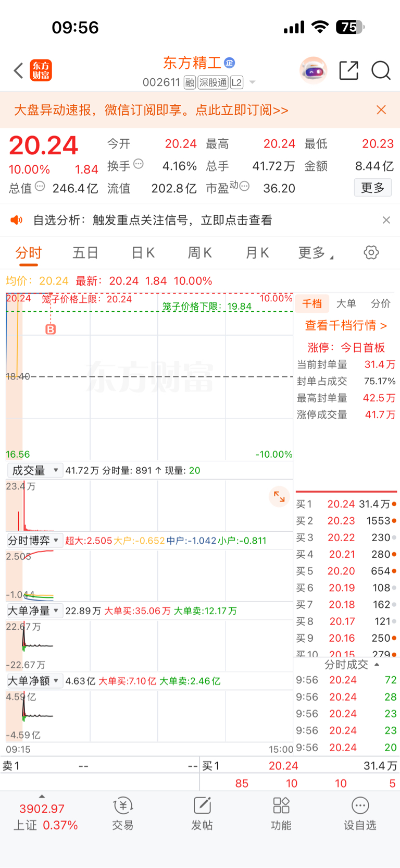Open 查看千档行情 link
Screen dimensions: 400x868
coord(346,326)
